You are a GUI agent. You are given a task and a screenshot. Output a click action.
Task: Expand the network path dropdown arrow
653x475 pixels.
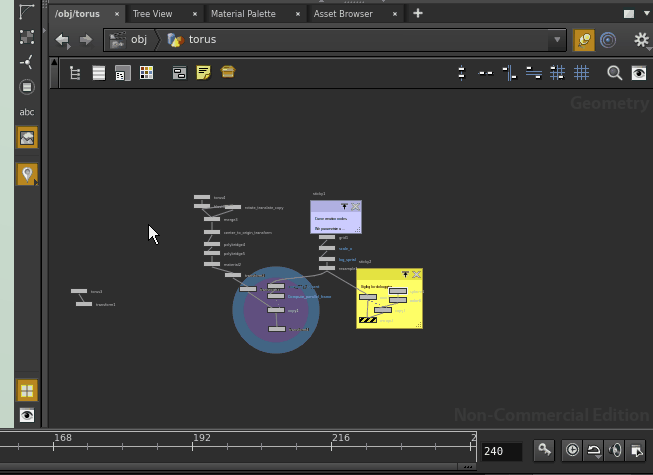558,40
